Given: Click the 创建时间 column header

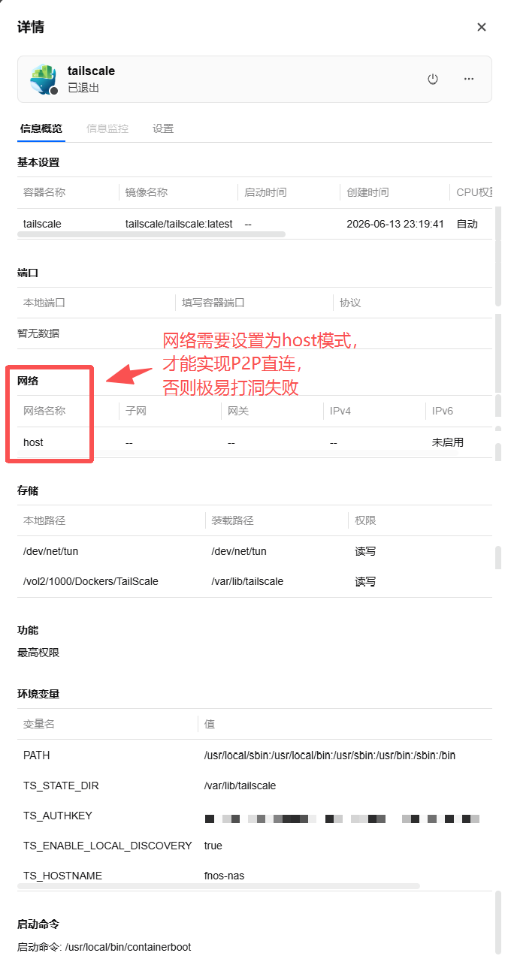Looking at the screenshot, I should [367, 192].
